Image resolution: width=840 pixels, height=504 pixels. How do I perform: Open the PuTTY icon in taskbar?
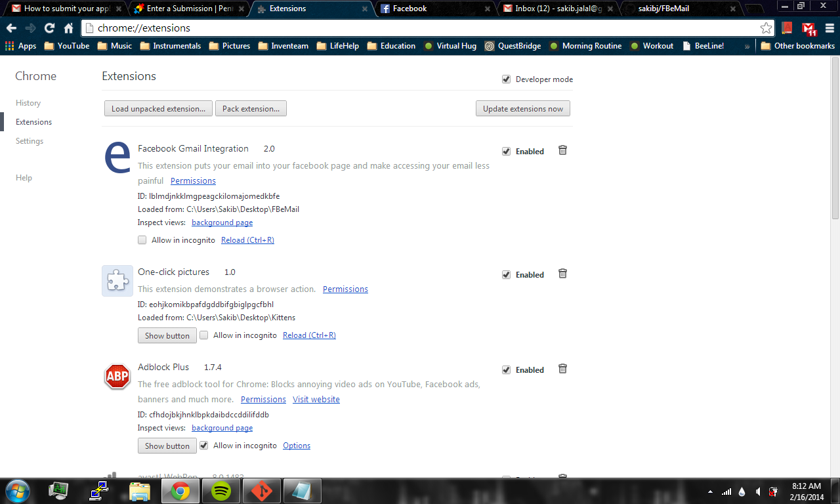(x=100, y=491)
